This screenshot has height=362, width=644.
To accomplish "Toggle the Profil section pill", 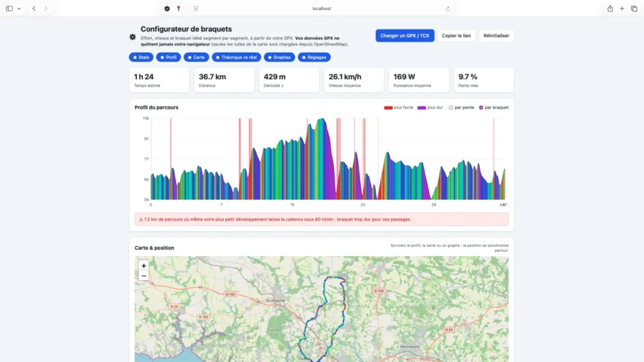I will (169, 57).
